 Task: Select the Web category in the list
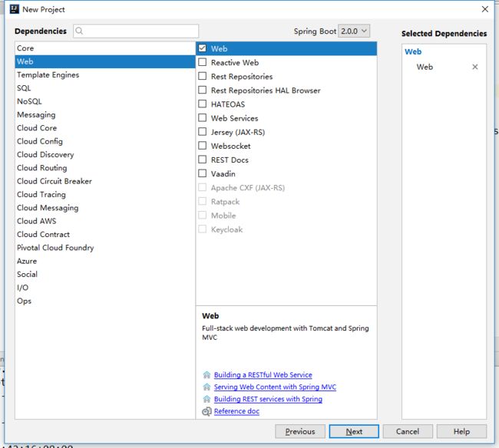(105, 61)
